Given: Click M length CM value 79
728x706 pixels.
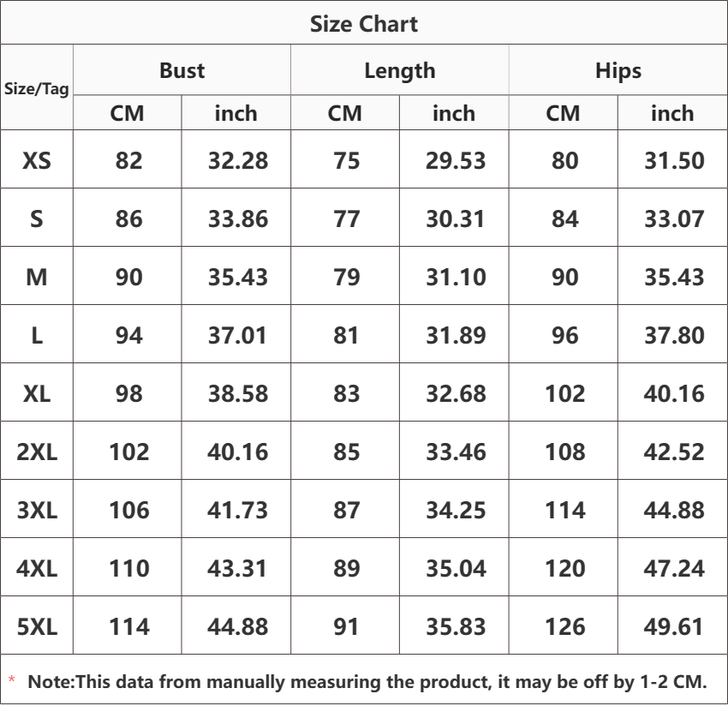Looking at the screenshot, I should (346, 277).
